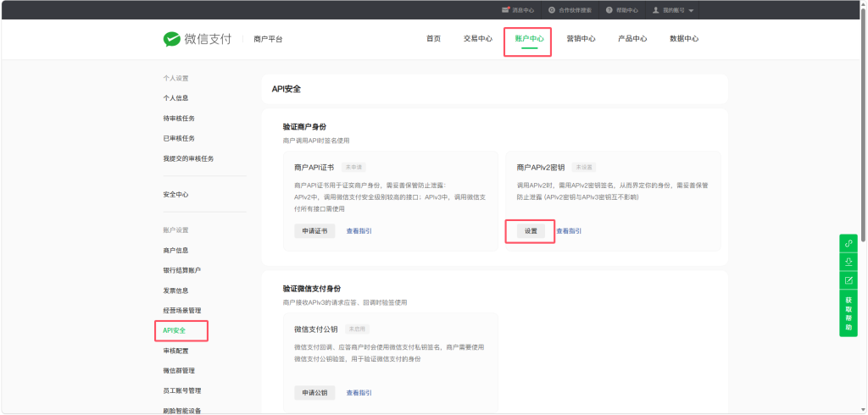Open 查看指引 link for 微信支付公钥

(359, 393)
